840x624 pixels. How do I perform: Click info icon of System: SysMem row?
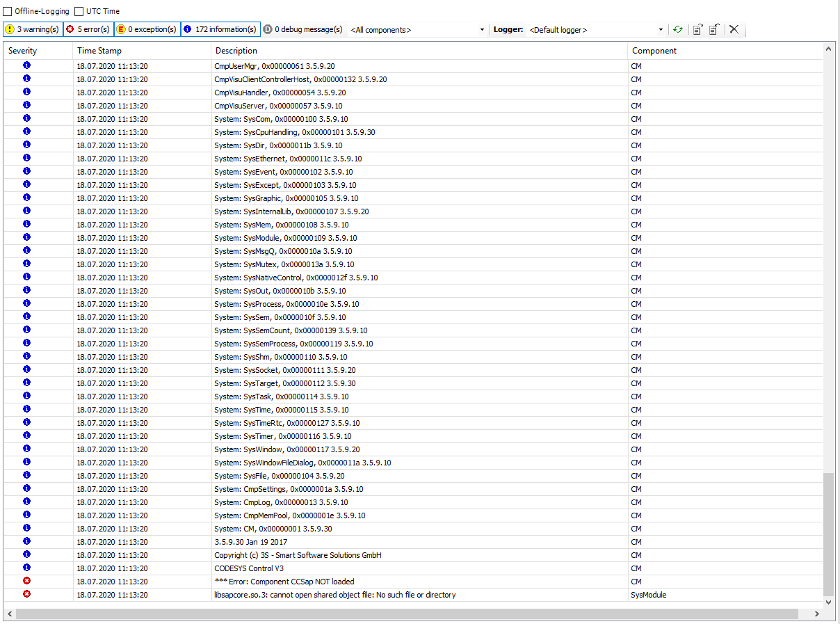click(x=26, y=224)
